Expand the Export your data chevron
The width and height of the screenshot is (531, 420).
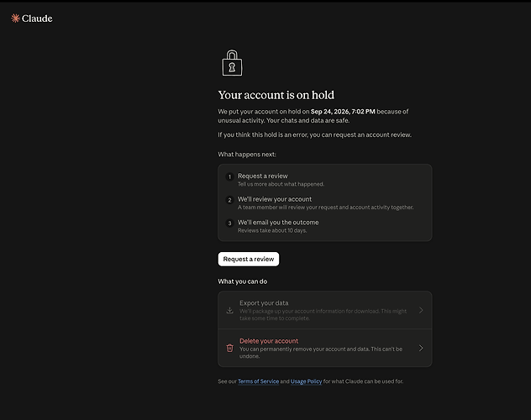[421, 310]
